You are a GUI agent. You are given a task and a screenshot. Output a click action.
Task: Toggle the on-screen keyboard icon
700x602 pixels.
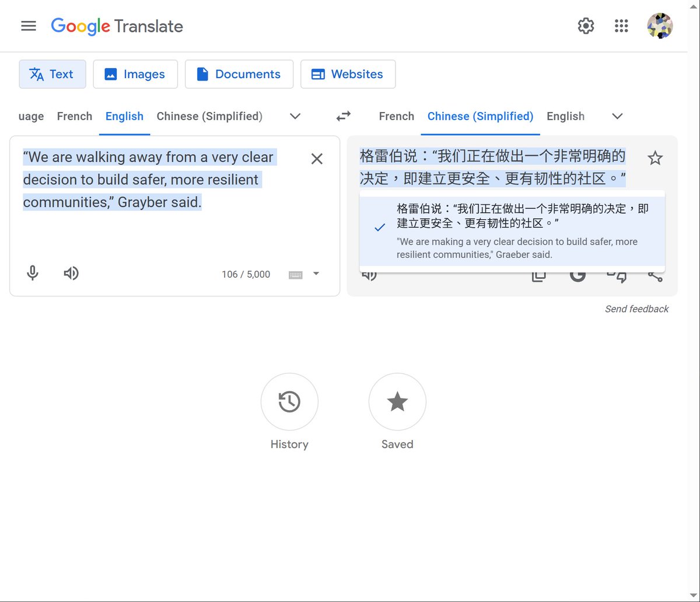(296, 275)
